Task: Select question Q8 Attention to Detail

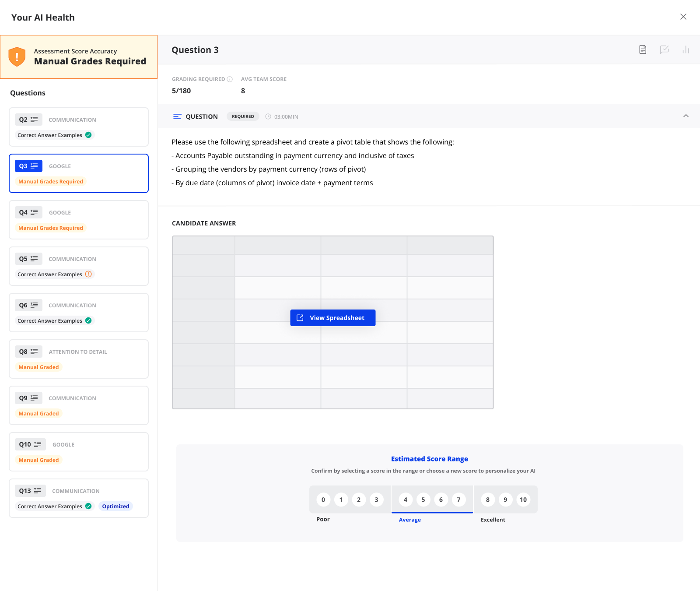Action: [78, 359]
